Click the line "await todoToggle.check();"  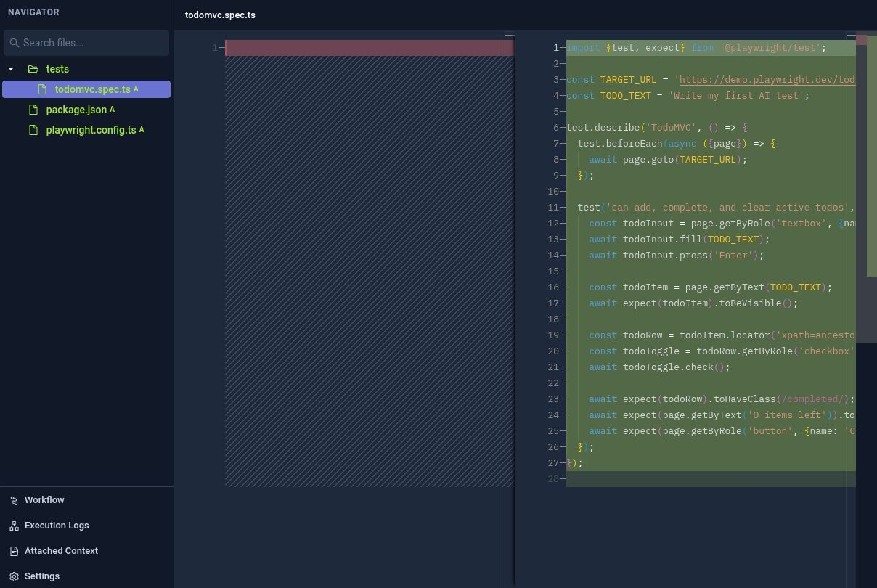tap(659, 367)
